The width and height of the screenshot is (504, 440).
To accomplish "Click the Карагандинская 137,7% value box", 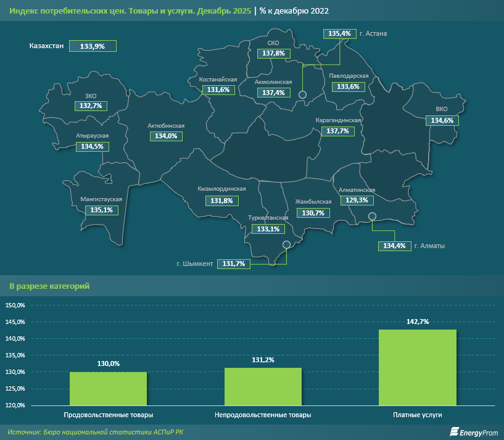I will 337,131.
